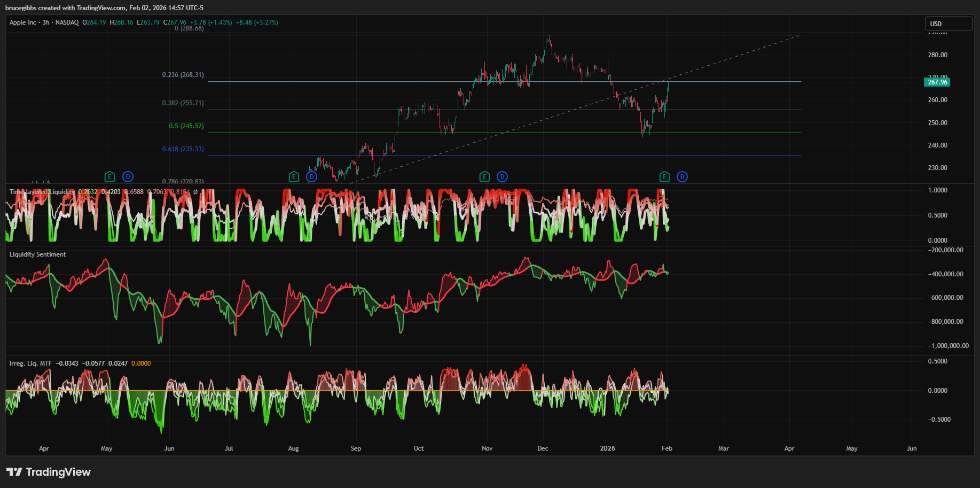Open the dividend D marker in mid-August
Screen dimensions: 980x488
[x=312, y=177]
